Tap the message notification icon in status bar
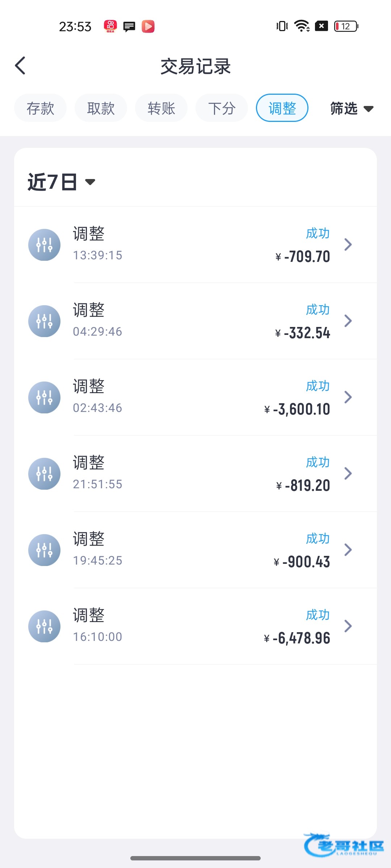Screen dimensions: 391x868 click(129, 26)
